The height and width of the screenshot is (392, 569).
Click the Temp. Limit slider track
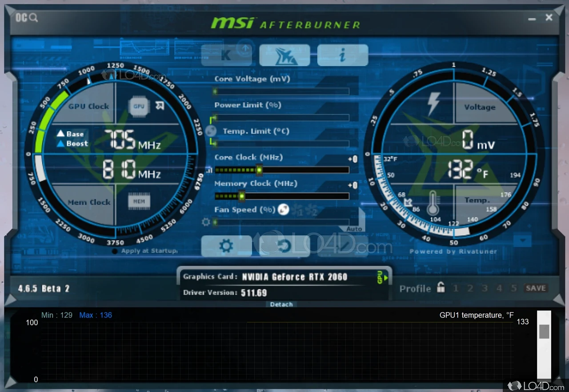[281, 144]
